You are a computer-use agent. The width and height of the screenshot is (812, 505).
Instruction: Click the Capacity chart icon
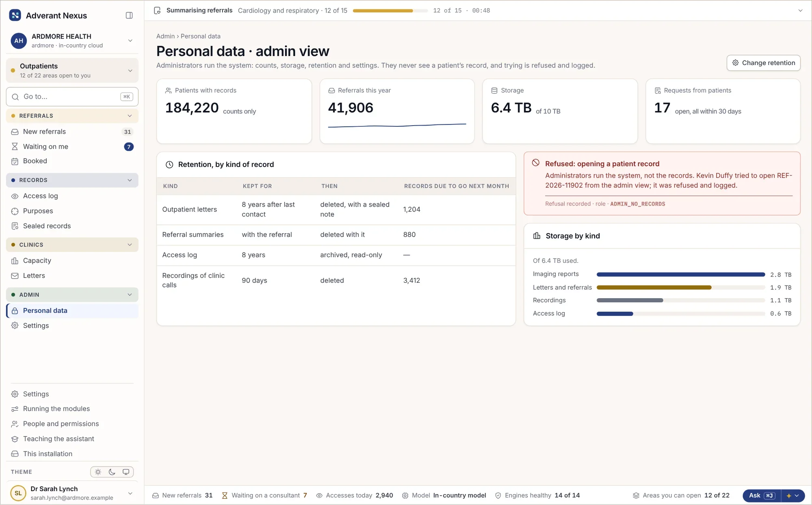coord(15,261)
